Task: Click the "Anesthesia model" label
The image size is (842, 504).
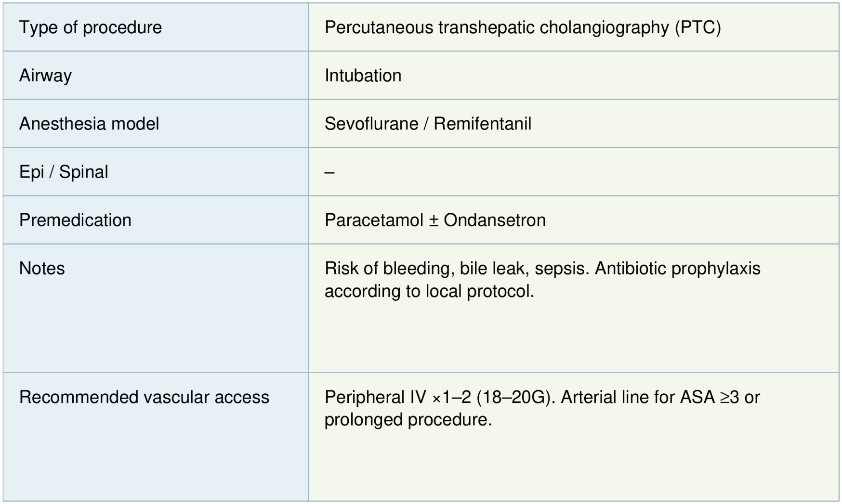Action: click(x=89, y=124)
